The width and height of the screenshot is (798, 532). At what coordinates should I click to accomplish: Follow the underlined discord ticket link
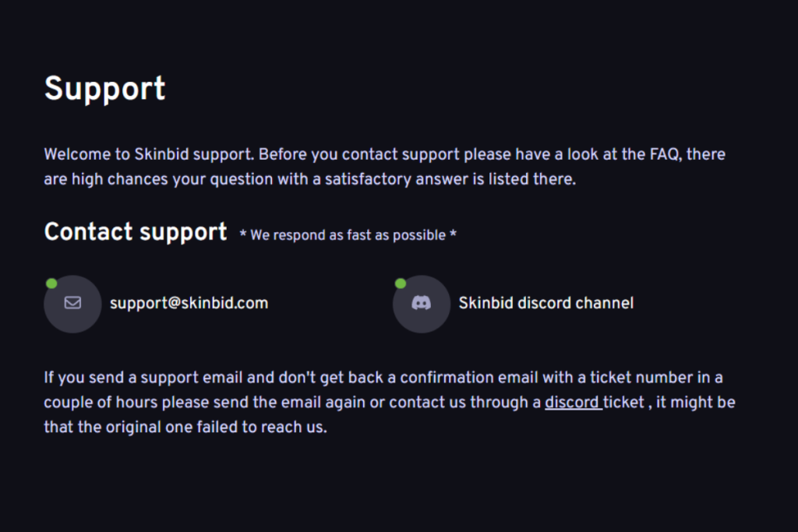click(574, 402)
